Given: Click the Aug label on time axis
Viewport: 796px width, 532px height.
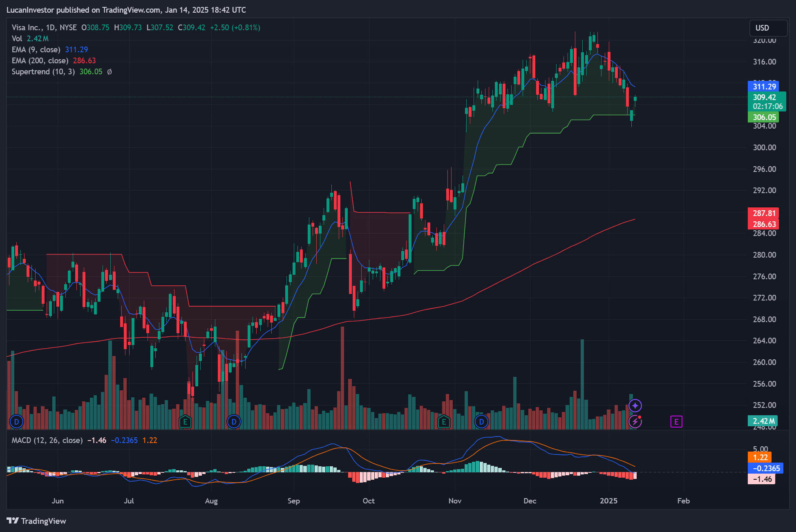Looking at the screenshot, I should click(x=211, y=501).
